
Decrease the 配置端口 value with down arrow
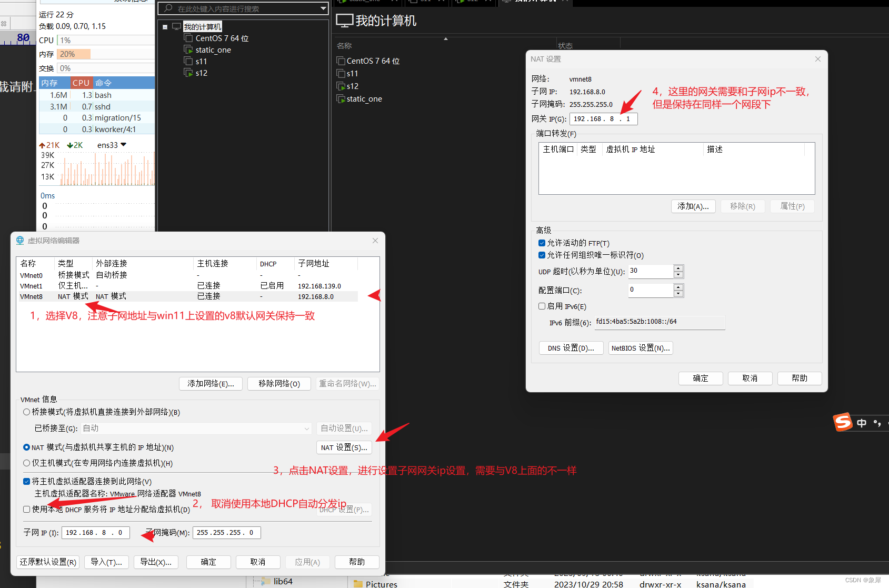(678, 294)
